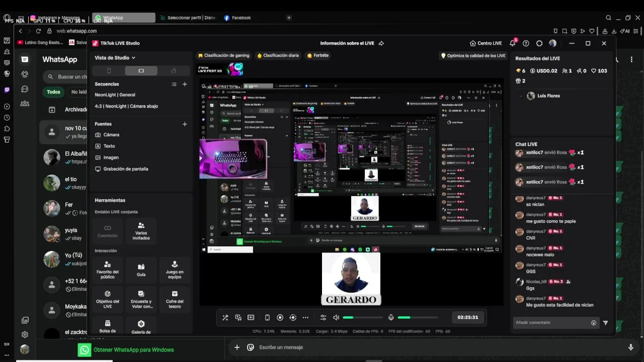Viewport: 644px width, 362px height.
Task: Select landscape layout icon
Action: click(x=141, y=71)
